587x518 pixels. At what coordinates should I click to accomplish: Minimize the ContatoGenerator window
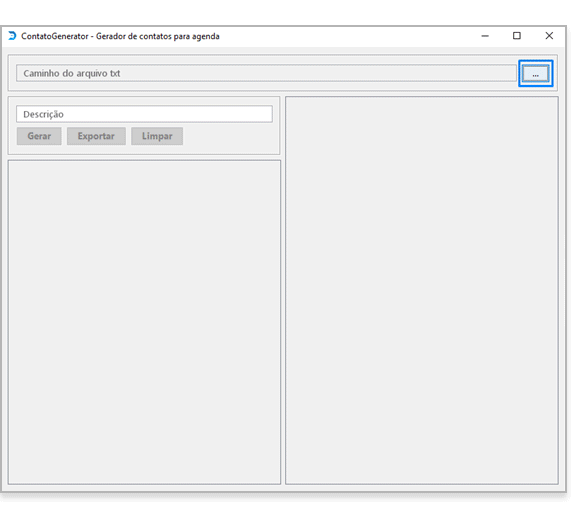click(485, 36)
